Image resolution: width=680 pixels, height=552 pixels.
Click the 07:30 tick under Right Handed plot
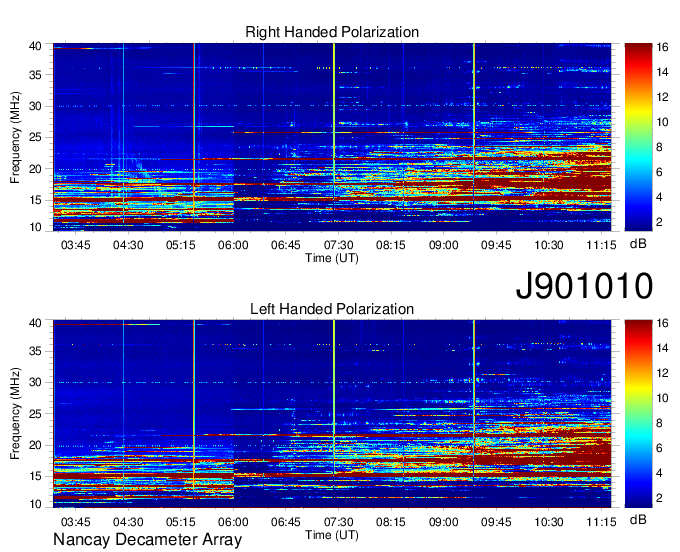338,245
